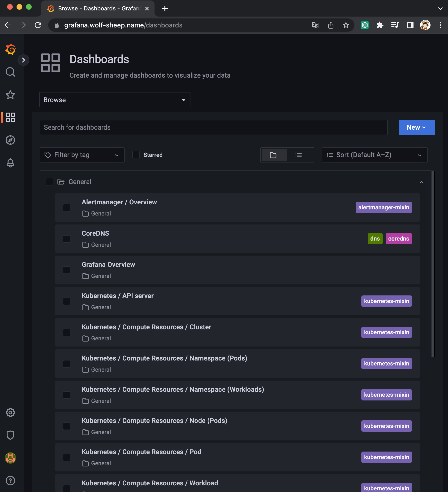Click the address bar URL

(123, 25)
